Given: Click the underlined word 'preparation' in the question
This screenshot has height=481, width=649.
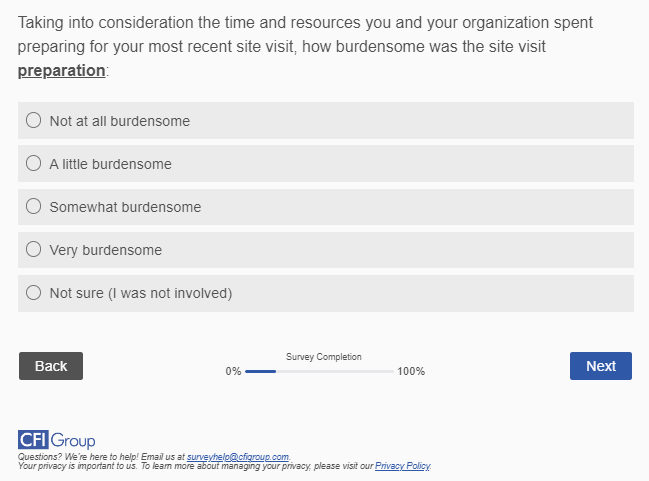Looking at the screenshot, I should pyautogui.click(x=61, y=71).
